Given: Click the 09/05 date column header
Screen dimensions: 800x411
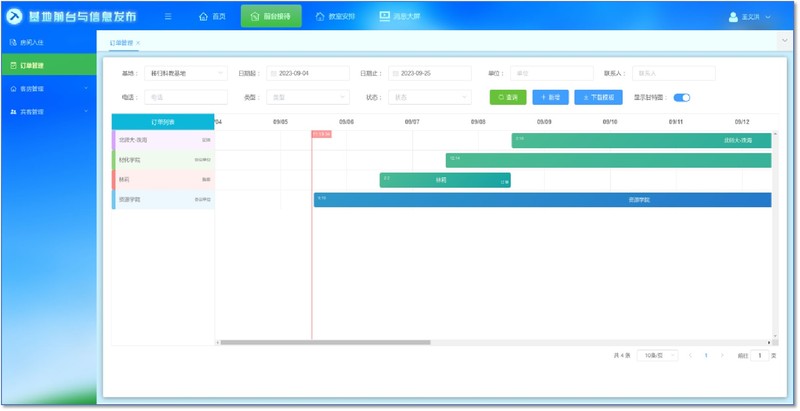Looking at the screenshot, I should (x=280, y=122).
